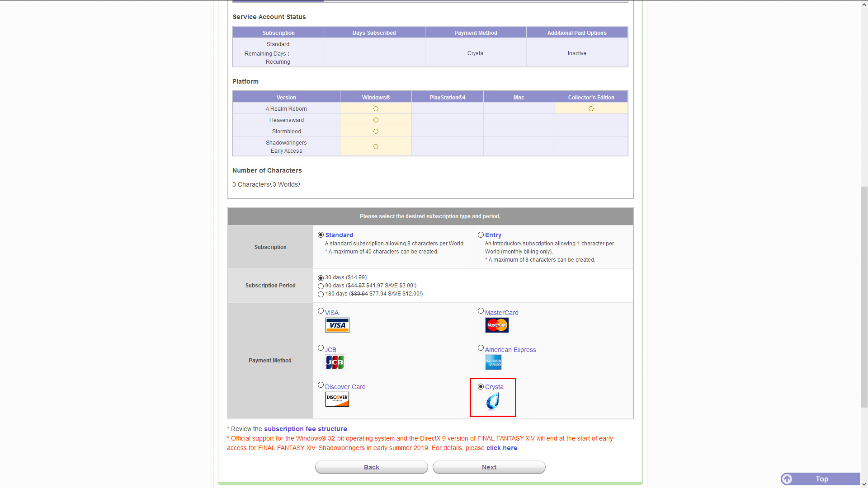Click the Version column header

(287, 98)
